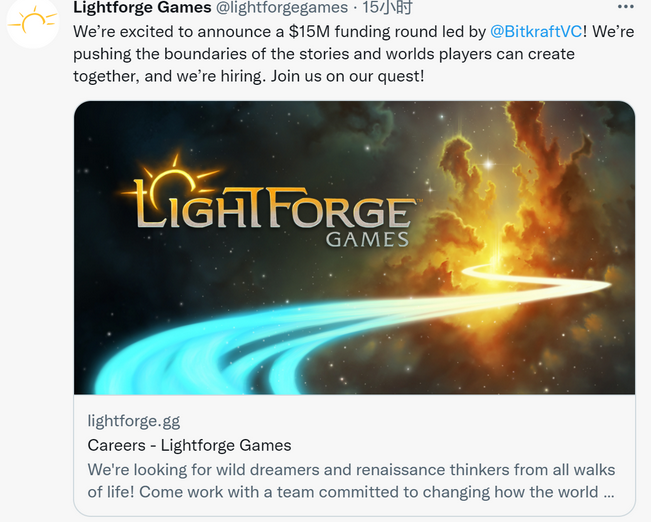The image size is (651, 522).
Task: Open the Lightforge Games nebula preview image
Action: click(354, 248)
